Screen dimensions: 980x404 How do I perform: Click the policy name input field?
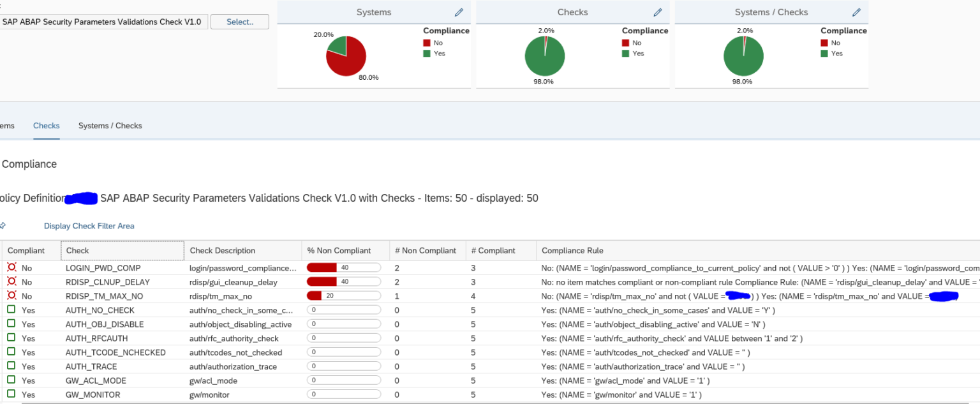(102, 21)
